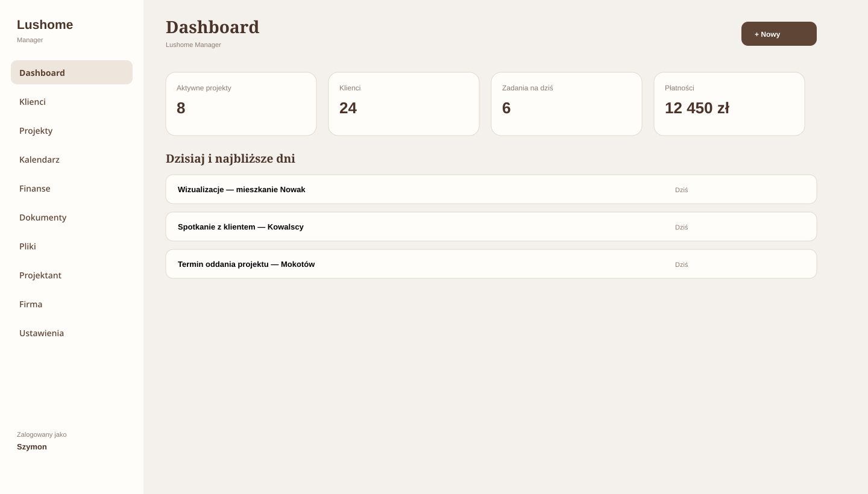Open the Aktywne projekty card
Viewport: 868px width, 494px height.
[x=241, y=104]
